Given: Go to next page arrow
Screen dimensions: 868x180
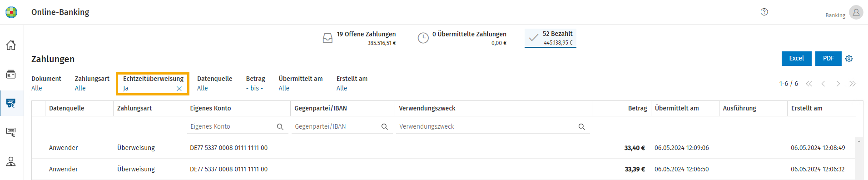Looking at the screenshot, I should tap(838, 84).
